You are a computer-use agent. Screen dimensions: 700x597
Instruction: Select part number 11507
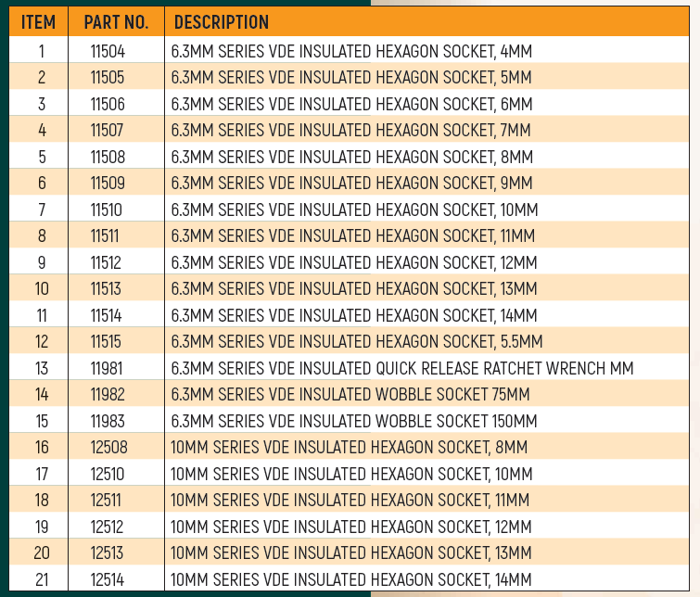108,131
